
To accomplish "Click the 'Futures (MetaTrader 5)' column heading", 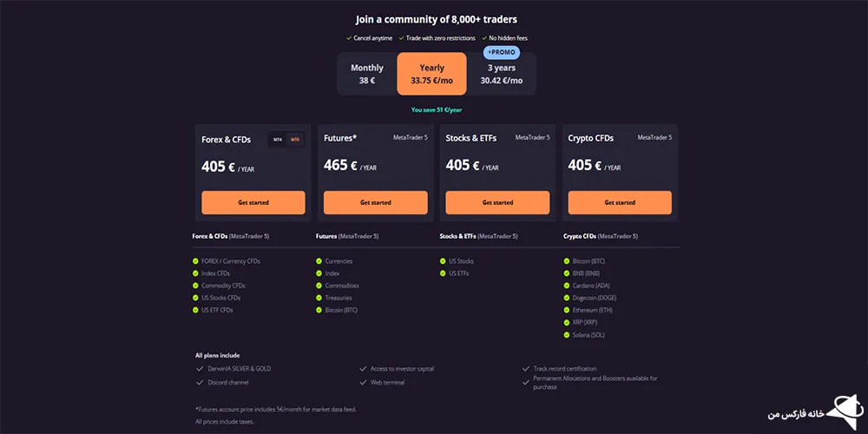I will coord(347,236).
